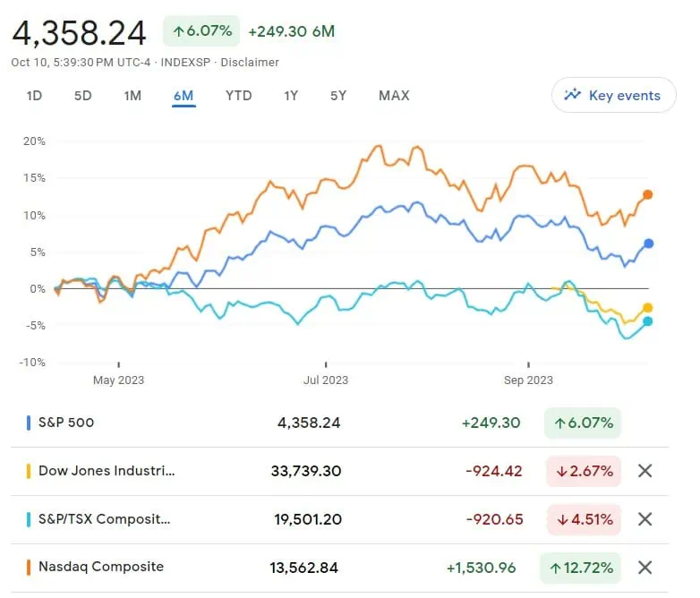Click the orange Nasdaq endpoint dot on chart
This screenshot has height=598, width=700.
pos(648,194)
